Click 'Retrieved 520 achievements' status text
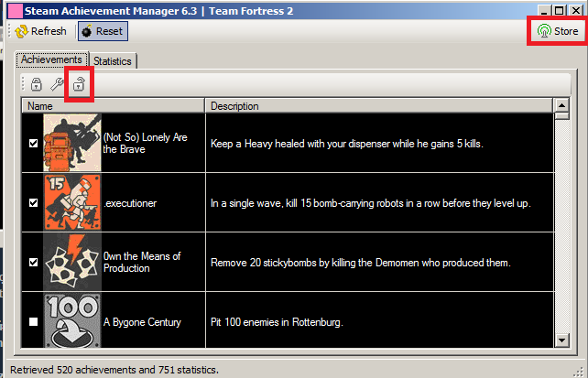The width and height of the screenshot is (588, 378). point(114,370)
